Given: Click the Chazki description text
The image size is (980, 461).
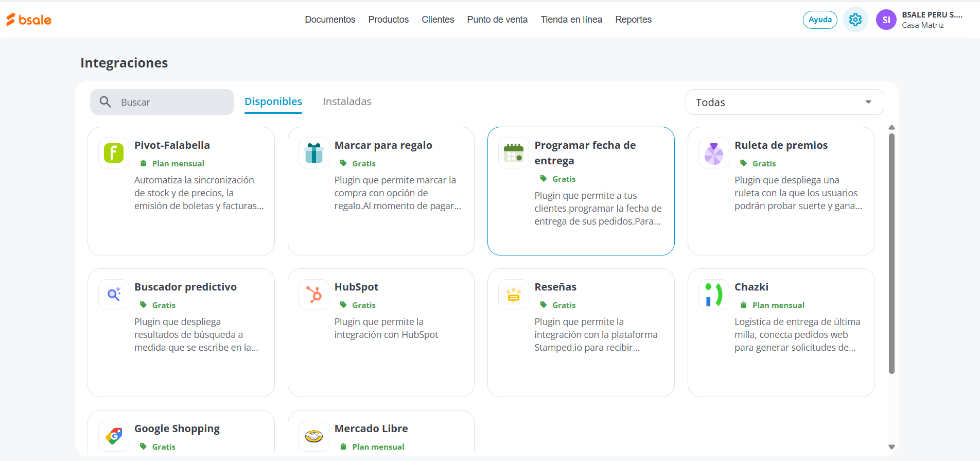Looking at the screenshot, I should click(x=797, y=335).
